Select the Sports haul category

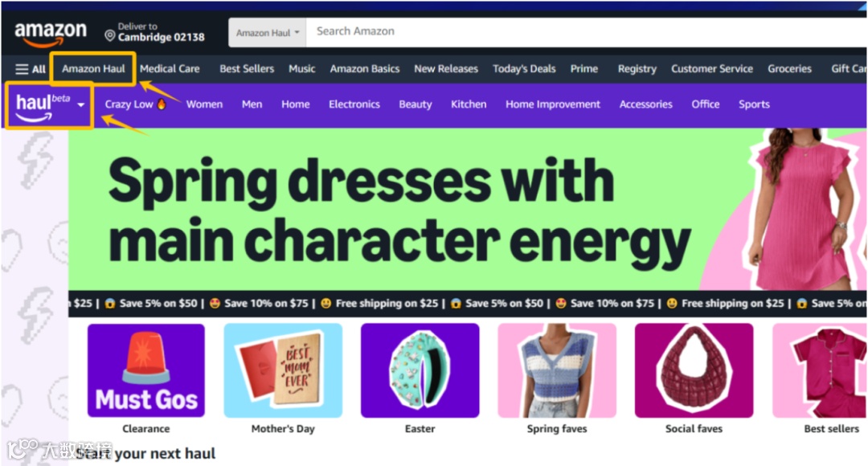tap(754, 104)
